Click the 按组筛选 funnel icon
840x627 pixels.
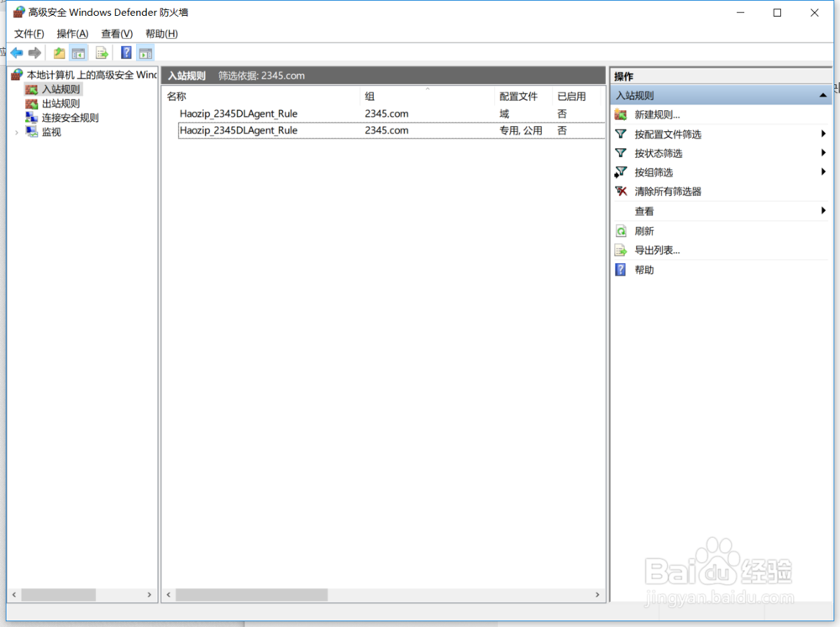click(x=621, y=172)
